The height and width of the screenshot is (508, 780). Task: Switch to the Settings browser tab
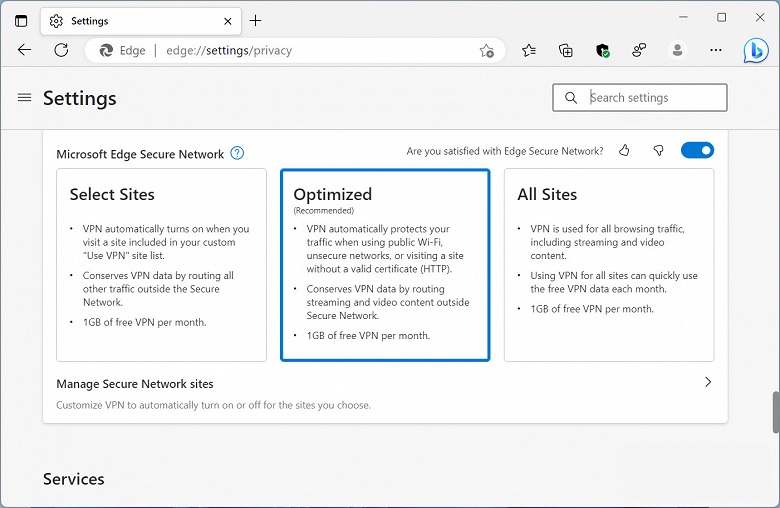coord(135,21)
